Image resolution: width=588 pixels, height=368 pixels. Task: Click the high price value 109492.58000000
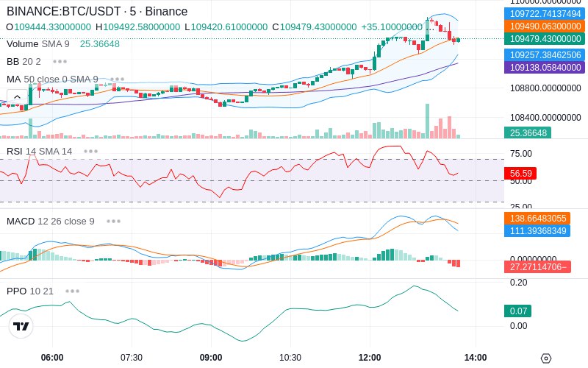click(141, 27)
